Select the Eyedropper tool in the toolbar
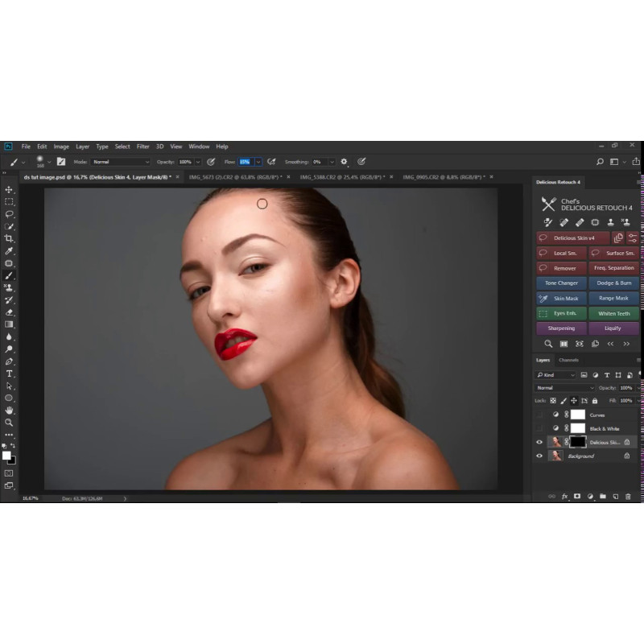 click(x=10, y=251)
